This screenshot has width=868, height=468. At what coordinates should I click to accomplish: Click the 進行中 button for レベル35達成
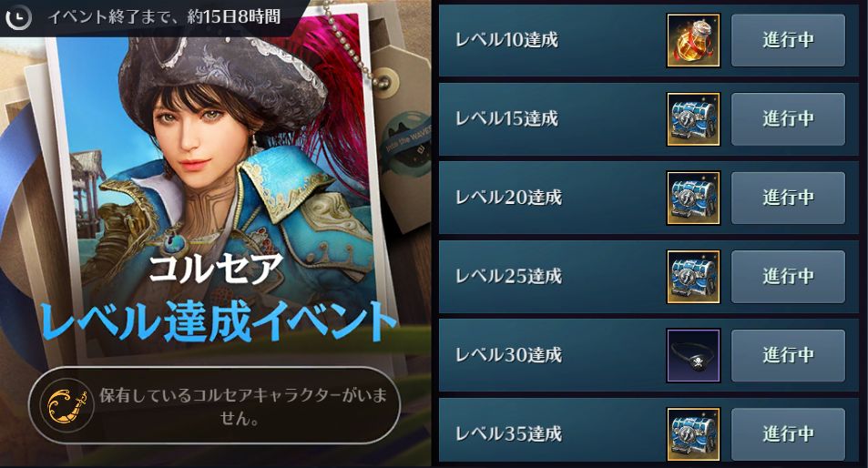coord(788,434)
